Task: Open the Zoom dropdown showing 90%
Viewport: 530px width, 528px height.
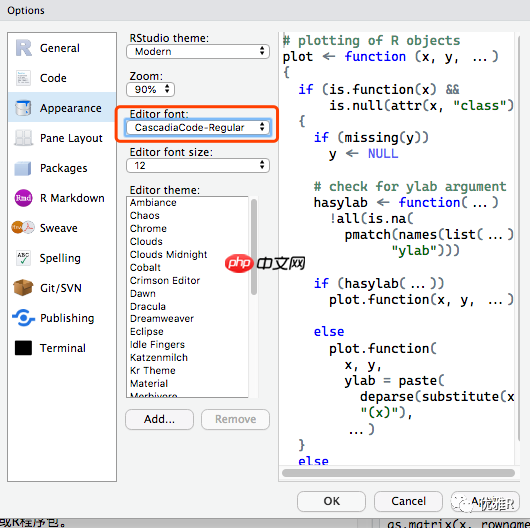Action: pos(150,89)
